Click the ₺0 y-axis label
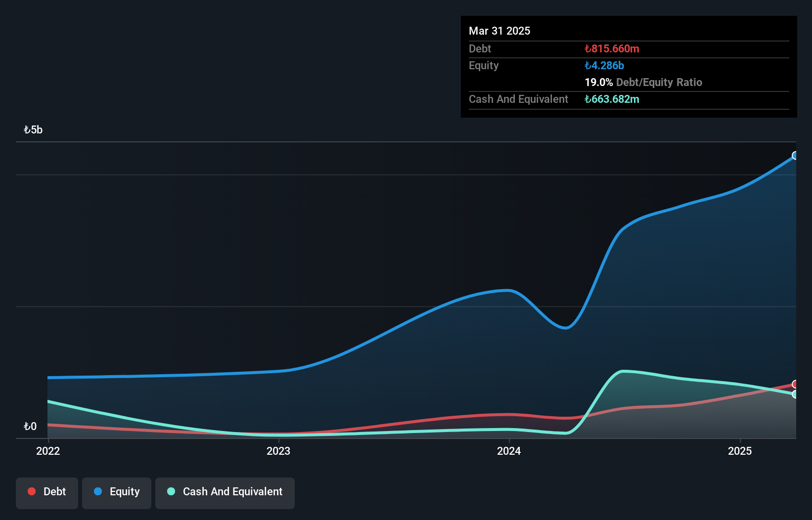Image resolution: width=812 pixels, height=520 pixels. pyautogui.click(x=30, y=426)
